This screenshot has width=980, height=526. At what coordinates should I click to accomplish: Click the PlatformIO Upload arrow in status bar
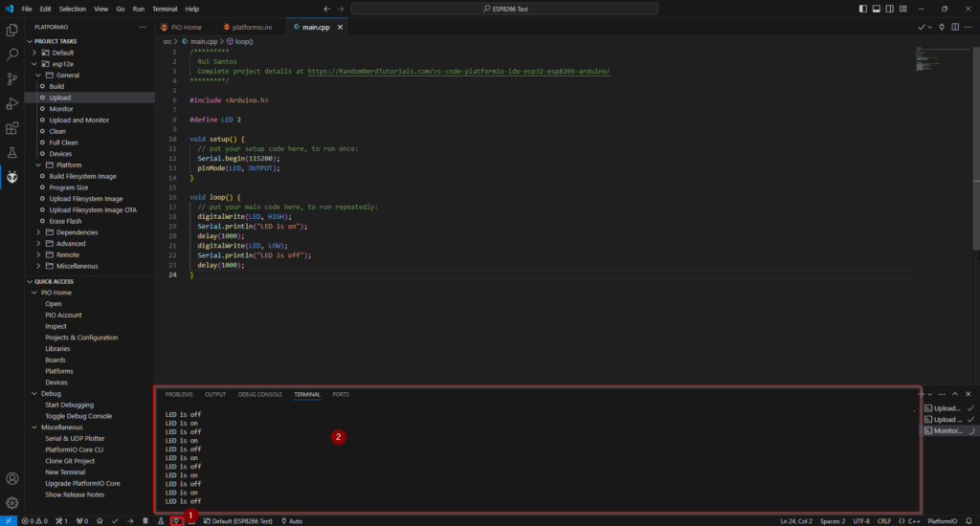[130, 521]
